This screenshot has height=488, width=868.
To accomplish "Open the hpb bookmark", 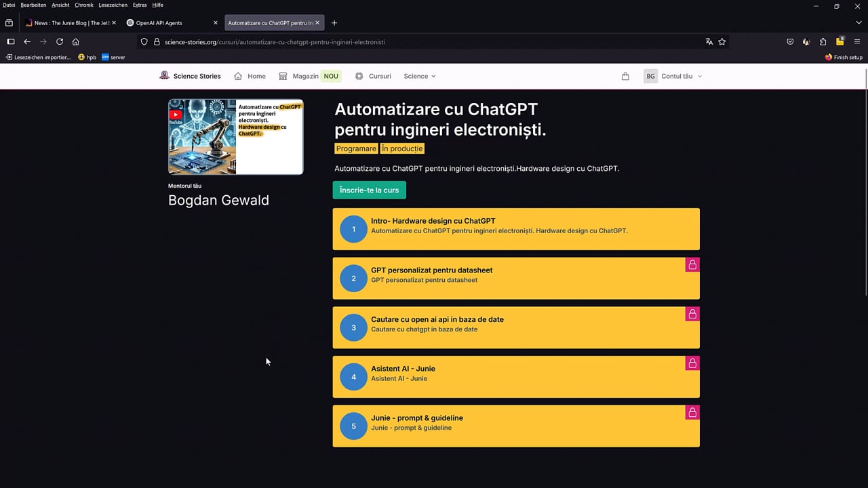I will [87, 57].
